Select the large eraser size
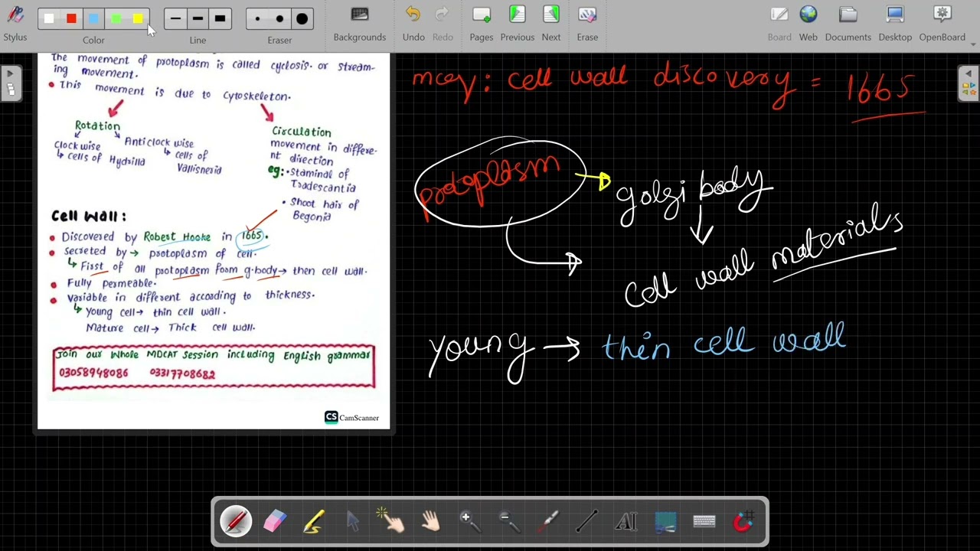The image size is (980, 551). [302, 18]
